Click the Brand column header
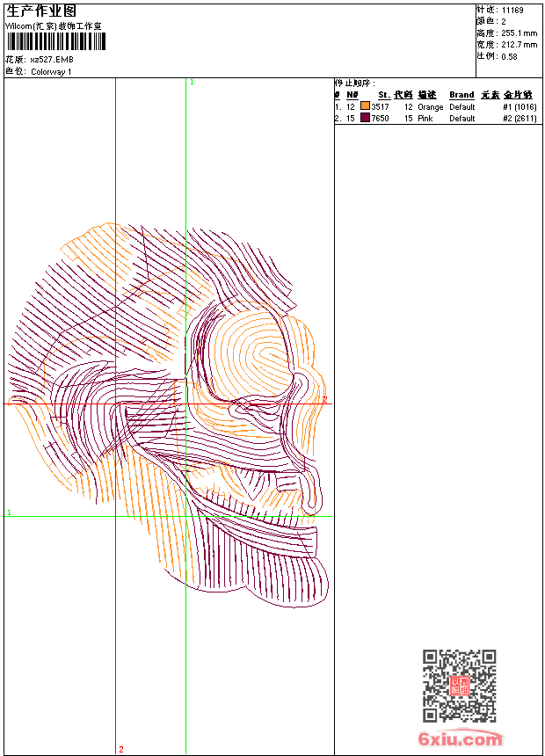The width and height of the screenshot is (545, 756). [461, 95]
